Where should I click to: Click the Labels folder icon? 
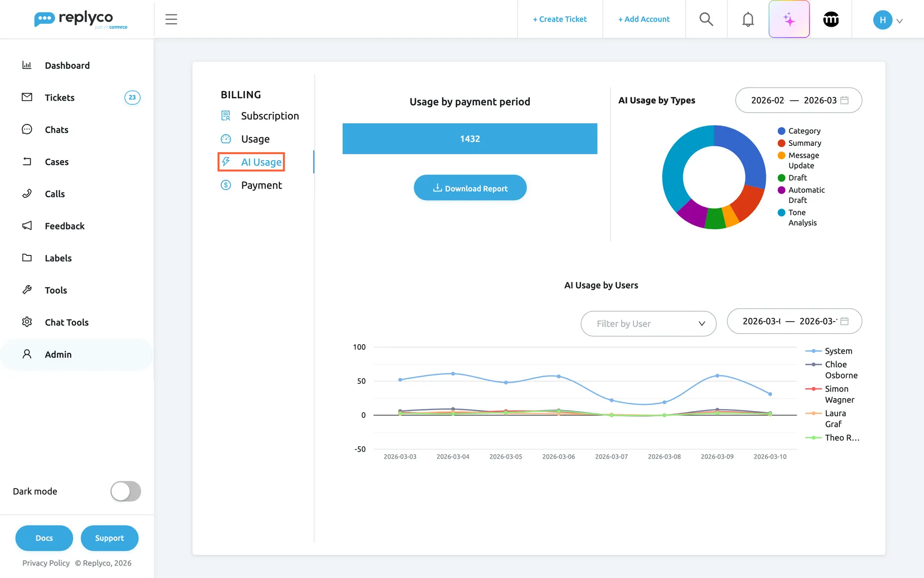click(27, 258)
